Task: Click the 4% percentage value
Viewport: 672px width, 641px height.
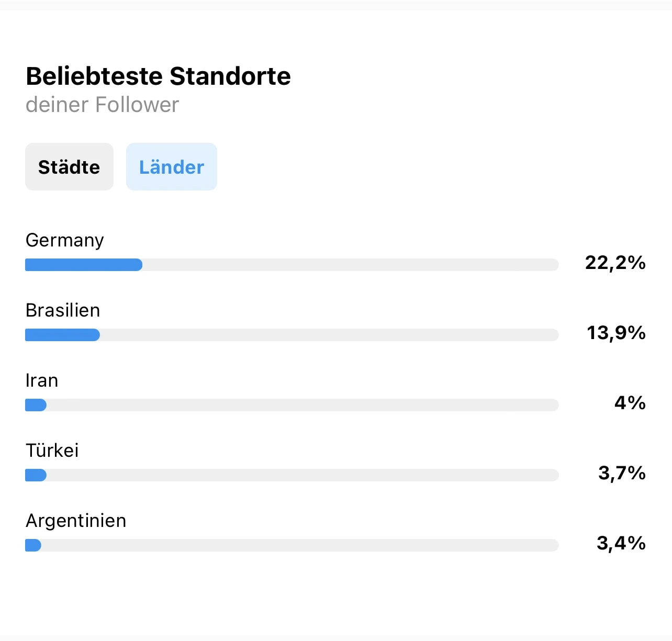Action: 630,403
